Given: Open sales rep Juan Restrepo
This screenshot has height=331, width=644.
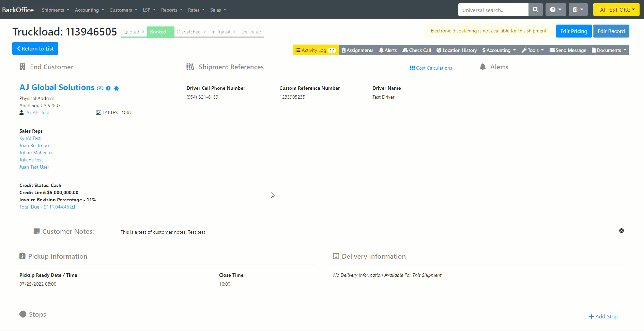Looking at the screenshot, I should pos(34,145).
